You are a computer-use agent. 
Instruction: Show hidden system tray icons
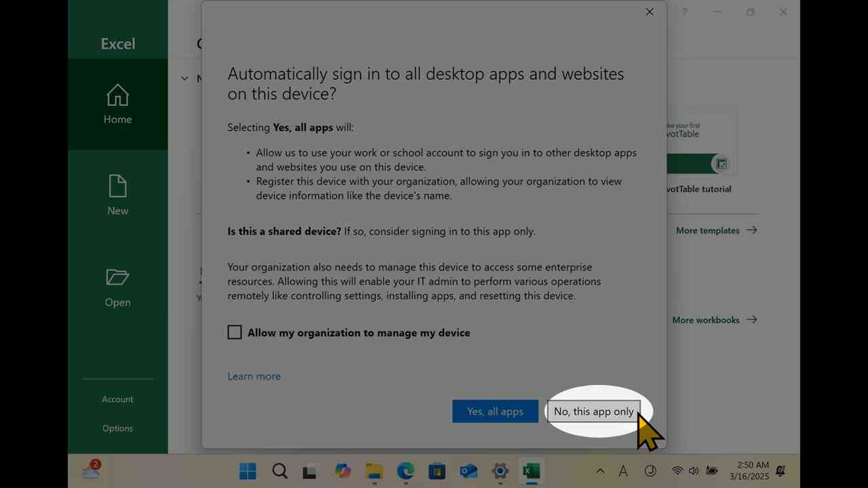[600, 470]
